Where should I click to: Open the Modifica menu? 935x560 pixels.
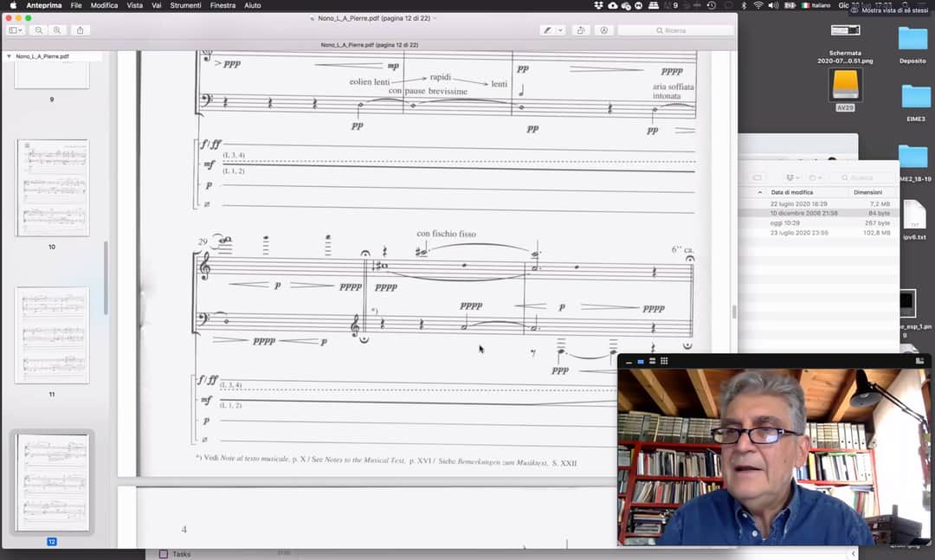[x=105, y=5]
